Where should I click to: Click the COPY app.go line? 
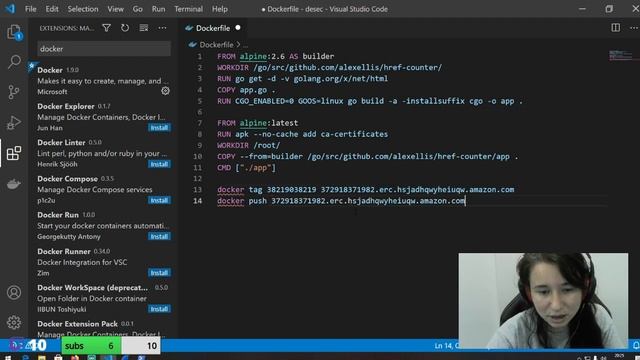pyautogui.click(x=246, y=90)
